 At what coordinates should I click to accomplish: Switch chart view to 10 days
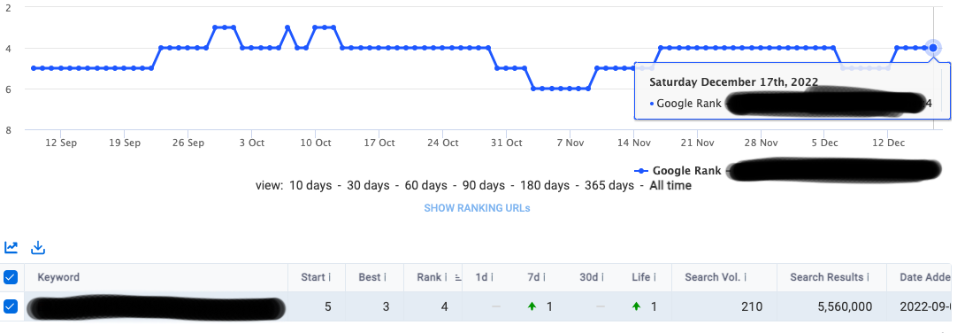pyautogui.click(x=310, y=186)
